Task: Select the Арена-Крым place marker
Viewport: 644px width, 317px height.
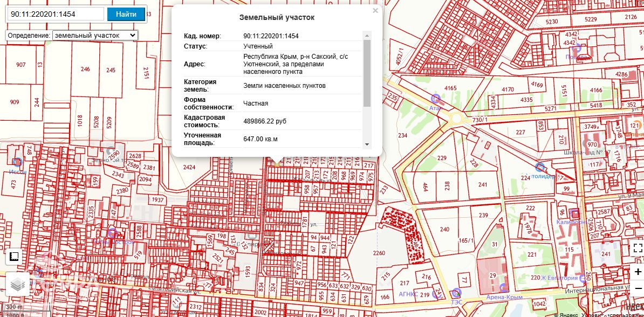Action: pyautogui.click(x=503, y=288)
